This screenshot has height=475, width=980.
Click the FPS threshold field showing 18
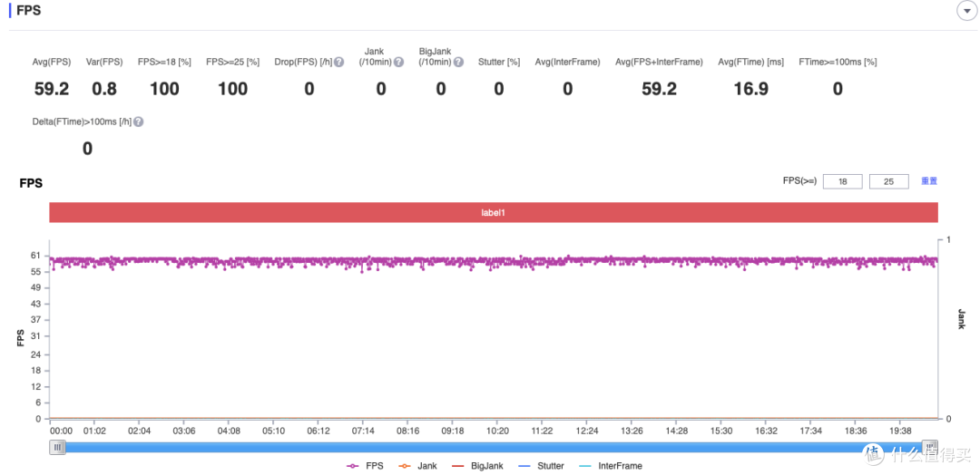pyautogui.click(x=842, y=181)
